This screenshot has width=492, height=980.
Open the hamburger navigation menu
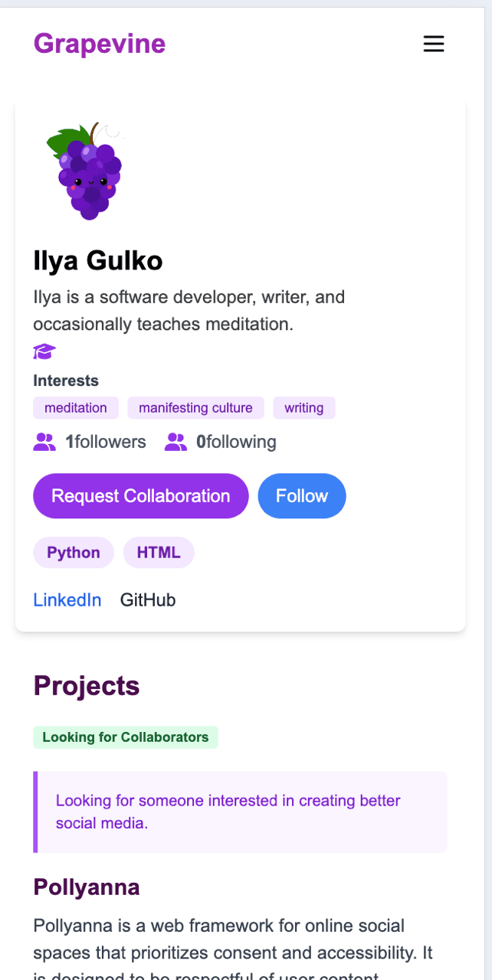pyautogui.click(x=434, y=44)
